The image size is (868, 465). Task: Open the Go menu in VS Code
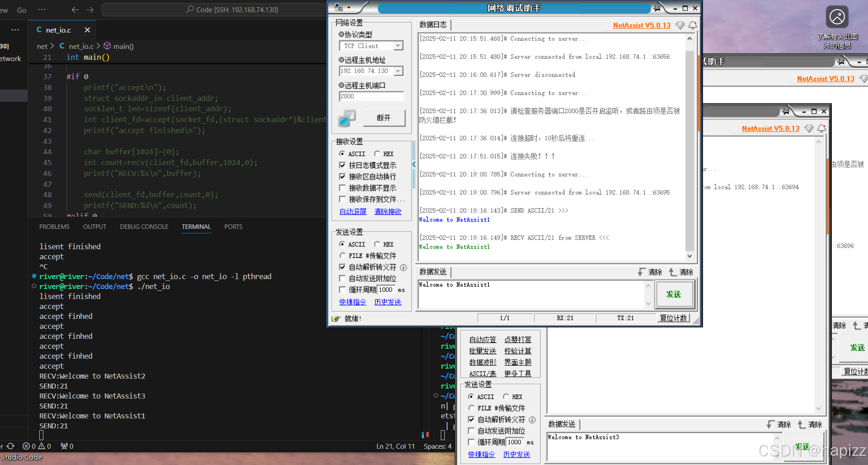coord(22,10)
